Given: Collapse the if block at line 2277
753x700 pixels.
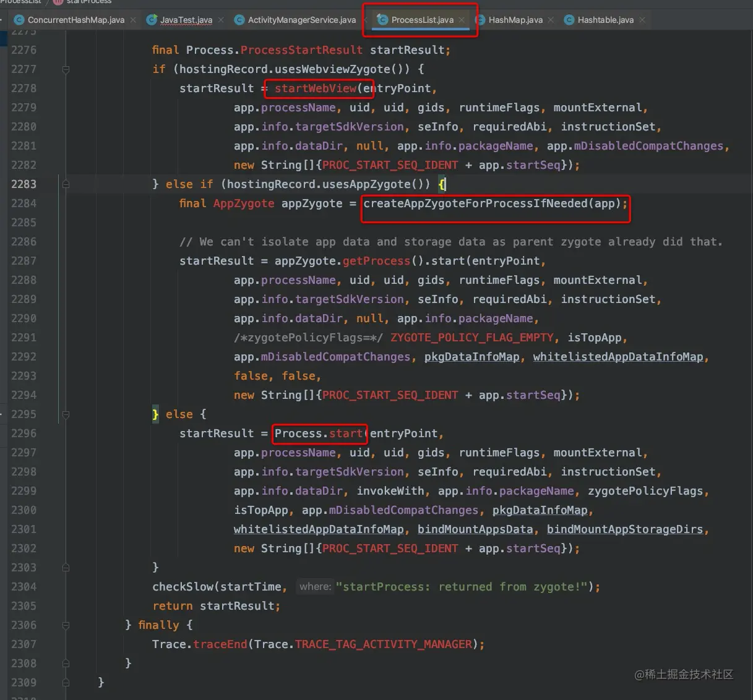Looking at the screenshot, I should 66,69.
